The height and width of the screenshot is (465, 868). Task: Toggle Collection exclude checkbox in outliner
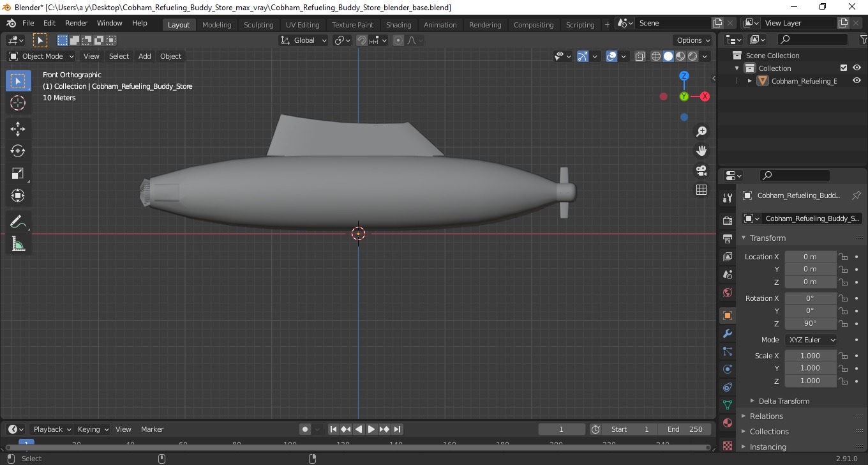[x=844, y=68]
